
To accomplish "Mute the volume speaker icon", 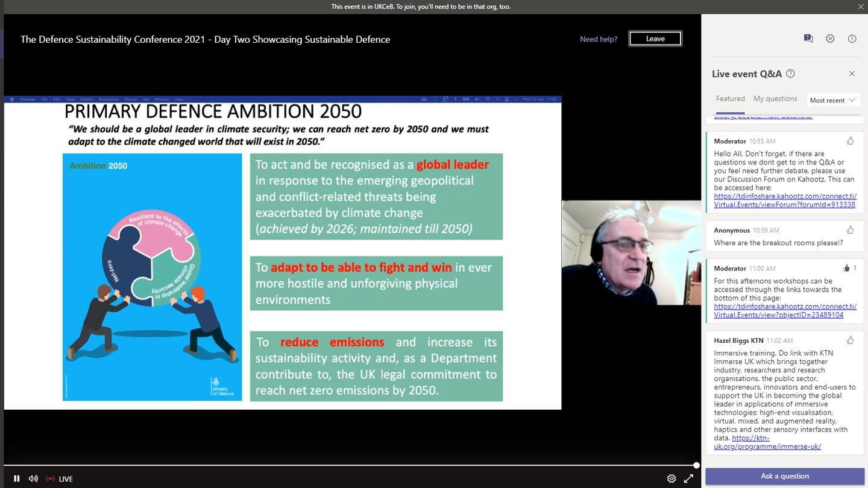I will 33,479.
